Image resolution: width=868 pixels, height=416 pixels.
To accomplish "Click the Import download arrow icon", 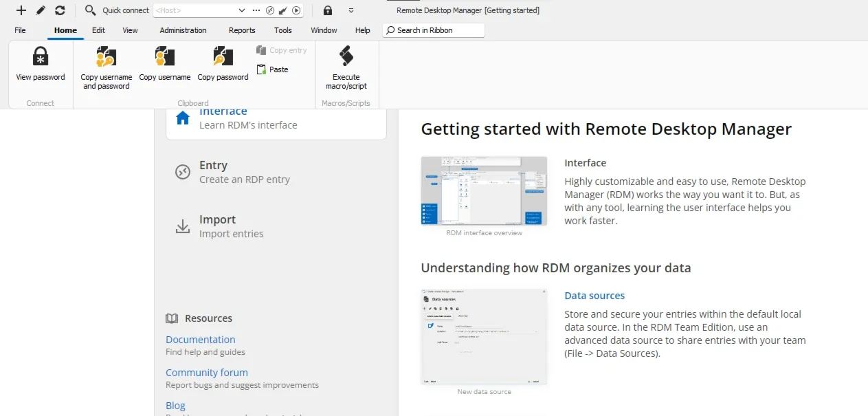I will tap(183, 226).
